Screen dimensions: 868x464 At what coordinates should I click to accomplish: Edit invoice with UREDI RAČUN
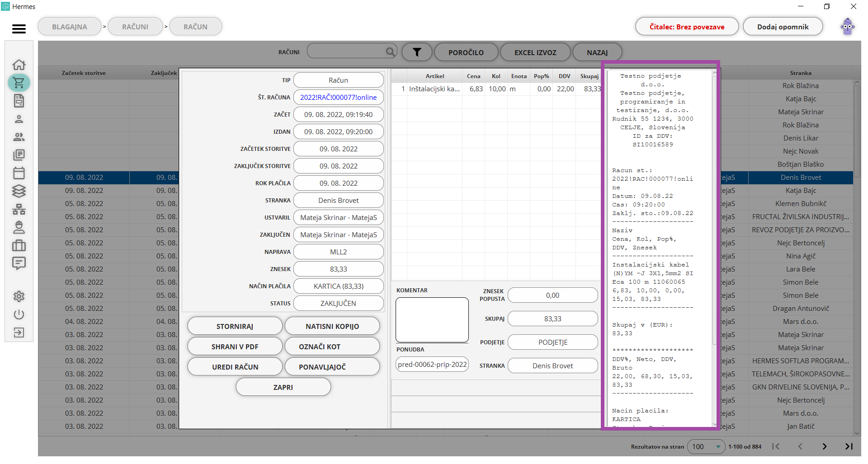[235, 367]
